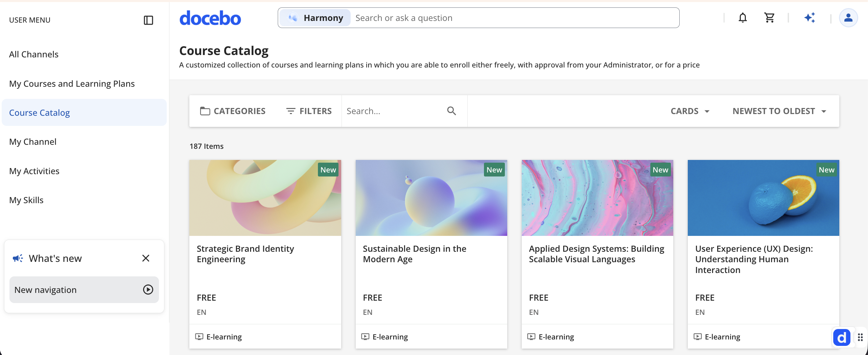
Task: Open the Sustainable Design course thumbnail
Action: pos(431,198)
